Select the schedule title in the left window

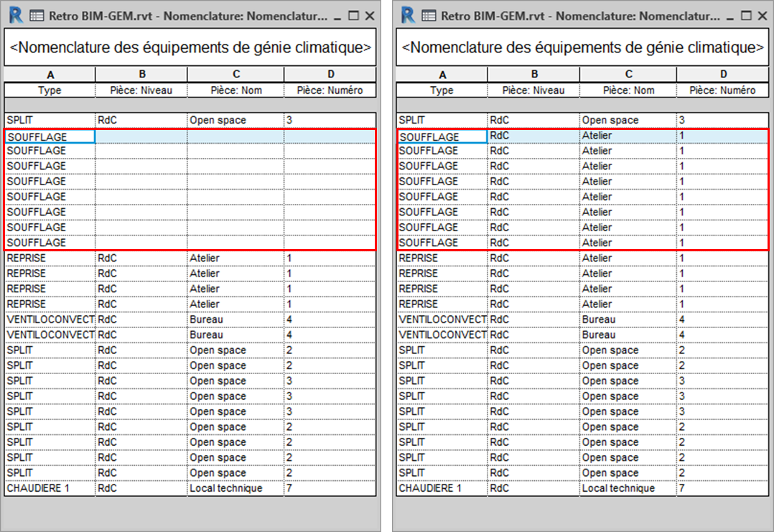(x=190, y=48)
